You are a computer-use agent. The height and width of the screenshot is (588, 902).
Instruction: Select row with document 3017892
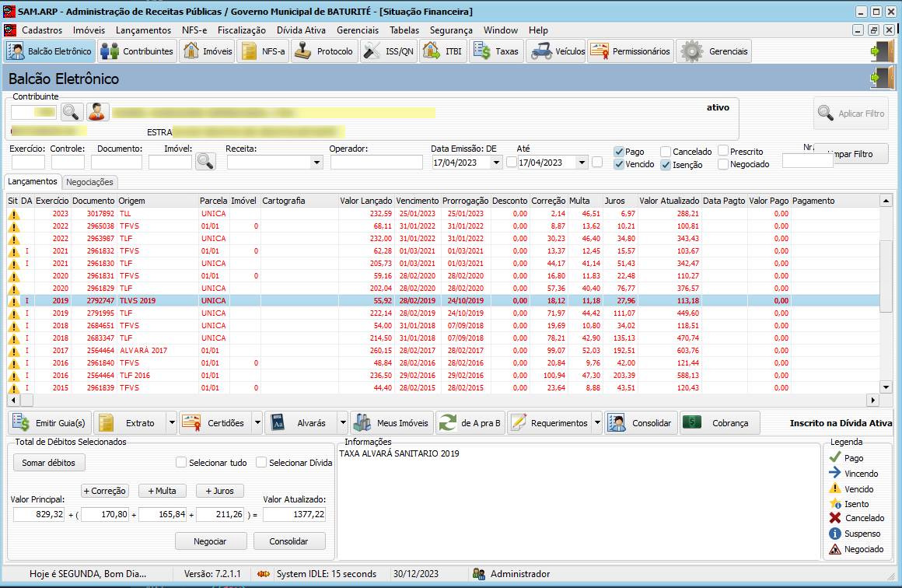pos(443,213)
